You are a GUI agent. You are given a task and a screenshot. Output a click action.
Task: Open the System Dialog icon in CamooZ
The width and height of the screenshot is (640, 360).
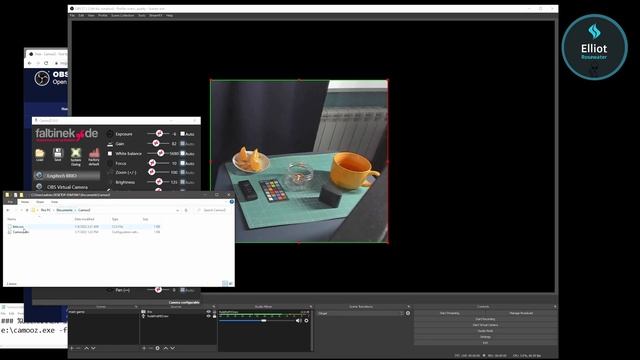click(76, 153)
